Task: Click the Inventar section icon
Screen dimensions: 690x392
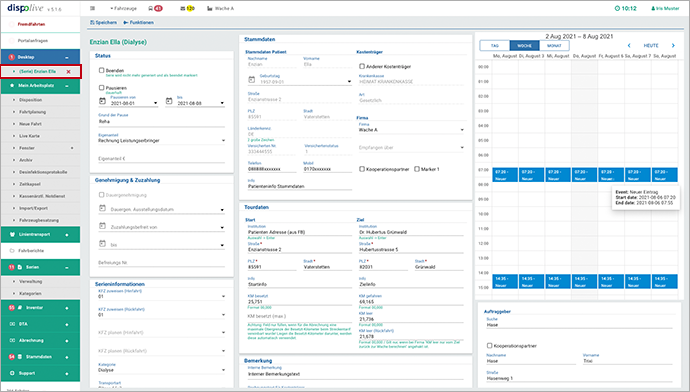Action: [x=20, y=308]
